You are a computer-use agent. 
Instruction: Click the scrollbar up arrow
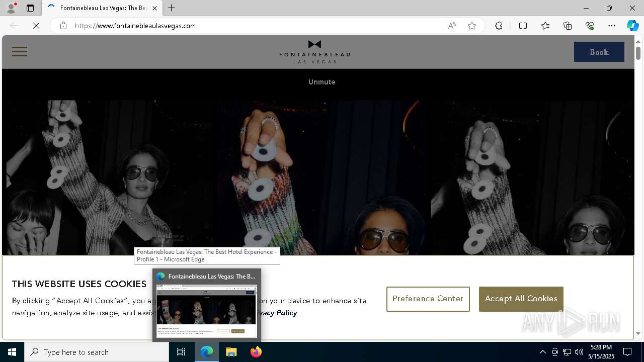click(638, 41)
